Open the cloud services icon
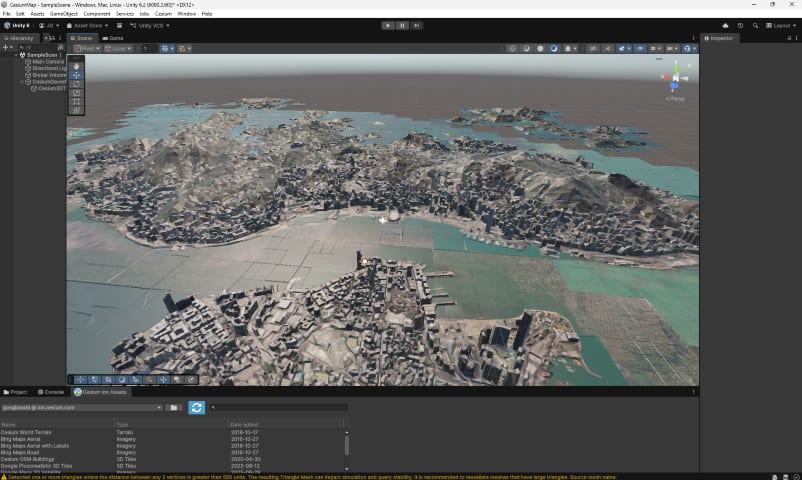 click(x=725, y=26)
